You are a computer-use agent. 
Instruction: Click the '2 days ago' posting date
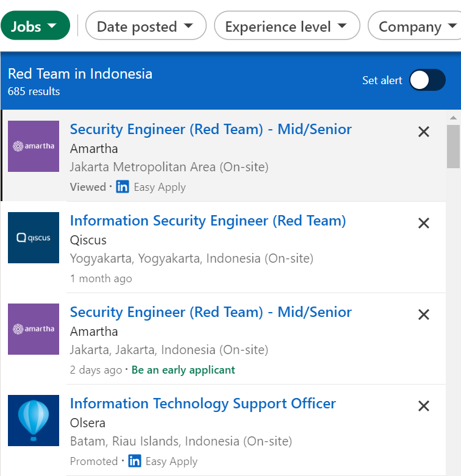tap(96, 370)
